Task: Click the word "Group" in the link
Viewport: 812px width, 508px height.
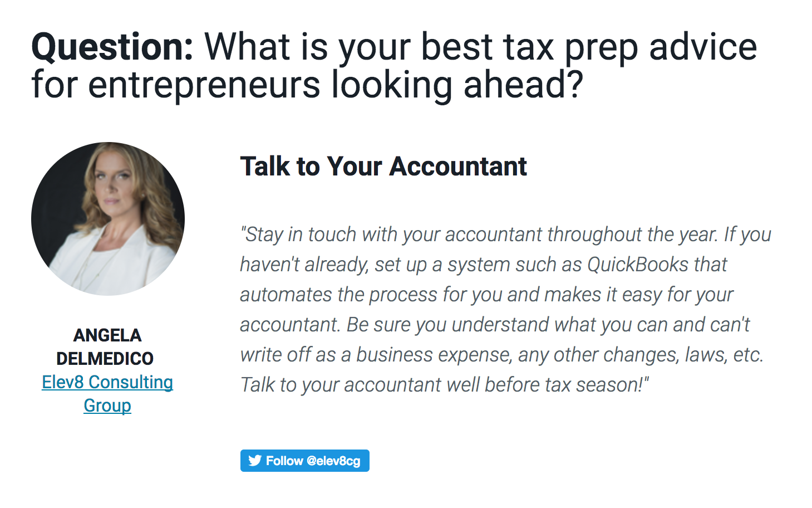Action: 107,406
